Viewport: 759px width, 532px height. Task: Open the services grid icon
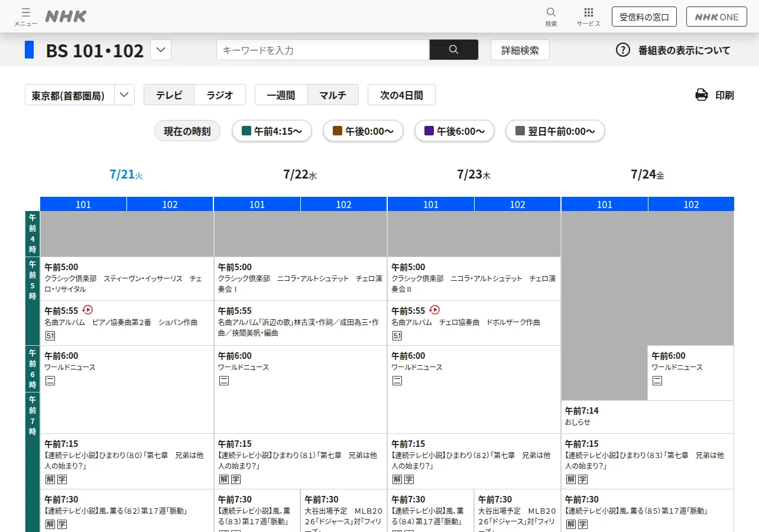[588, 12]
